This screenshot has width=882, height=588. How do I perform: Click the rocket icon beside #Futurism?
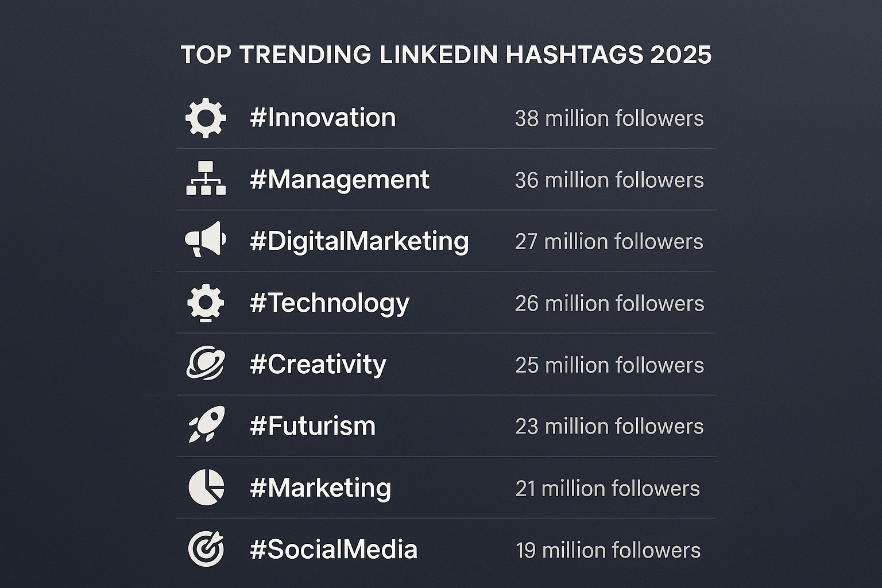[x=207, y=424]
